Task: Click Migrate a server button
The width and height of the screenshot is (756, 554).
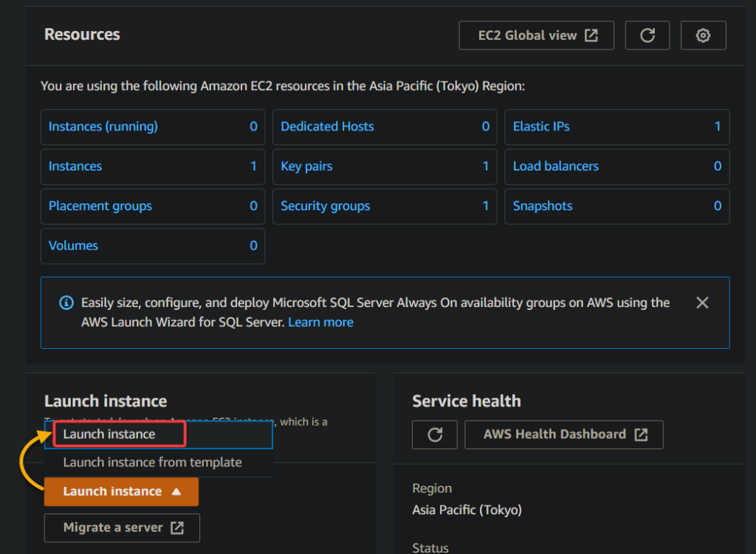Action: pyautogui.click(x=122, y=527)
